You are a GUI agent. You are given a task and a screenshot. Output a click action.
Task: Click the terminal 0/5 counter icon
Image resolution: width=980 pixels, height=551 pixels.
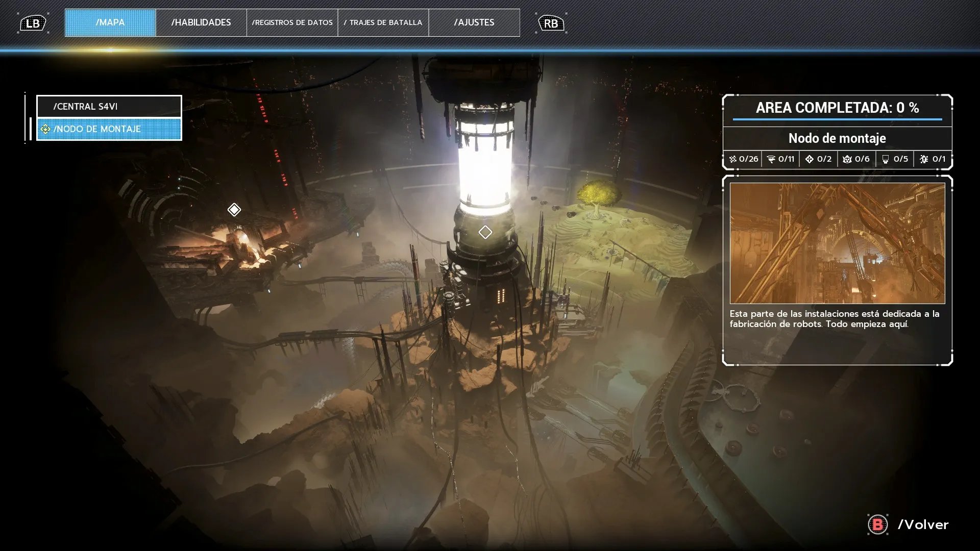(886, 159)
